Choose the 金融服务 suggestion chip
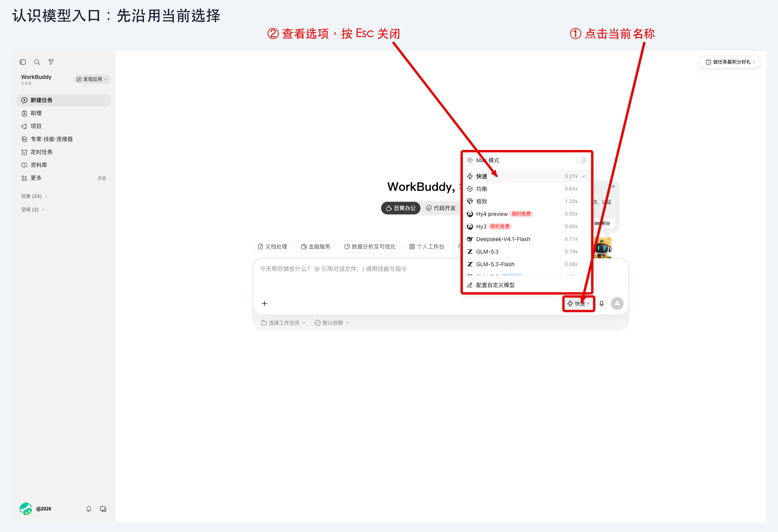Screen dimensions: 778x532 click(316, 247)
